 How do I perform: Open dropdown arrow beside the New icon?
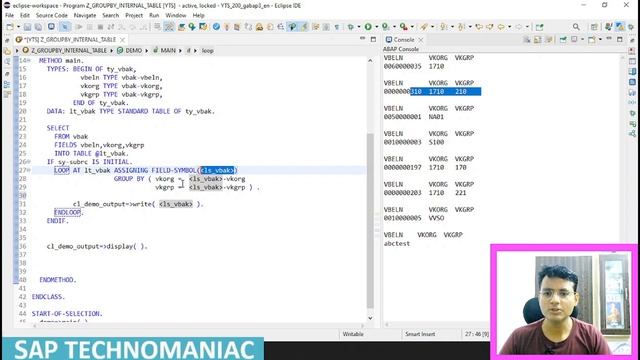click(x=18, y=27)
